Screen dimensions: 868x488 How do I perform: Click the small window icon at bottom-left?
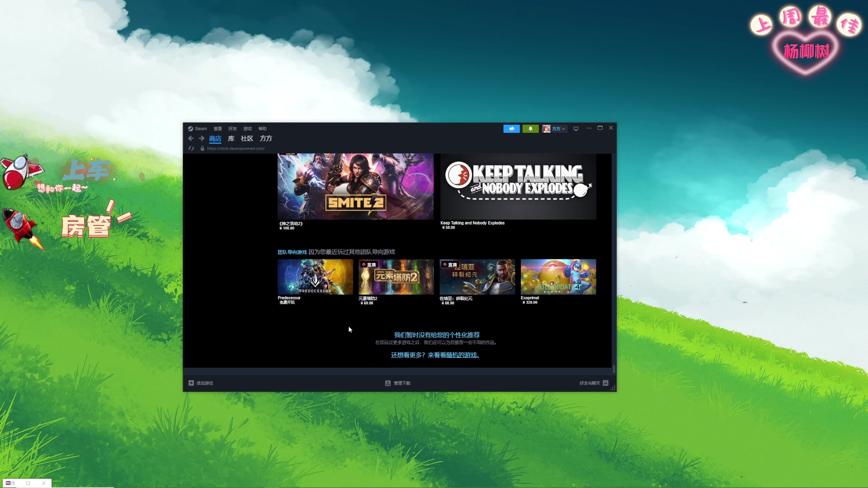point(9,483)
